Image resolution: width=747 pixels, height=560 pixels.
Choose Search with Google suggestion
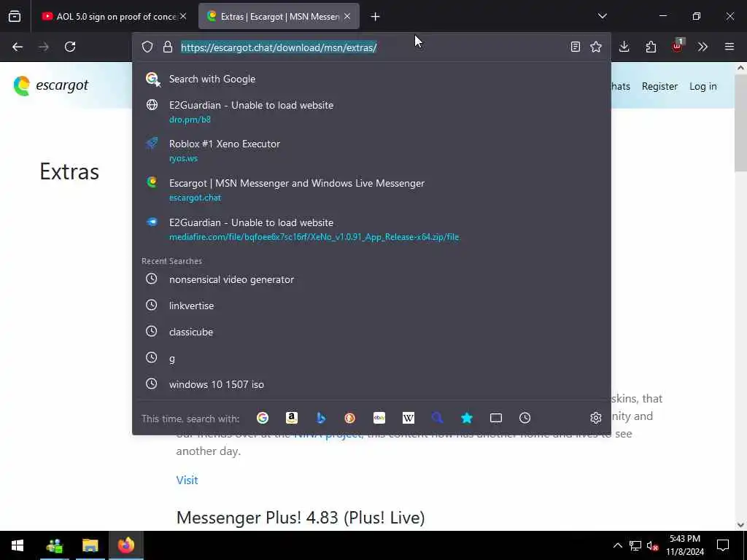(x=371, y=79)
